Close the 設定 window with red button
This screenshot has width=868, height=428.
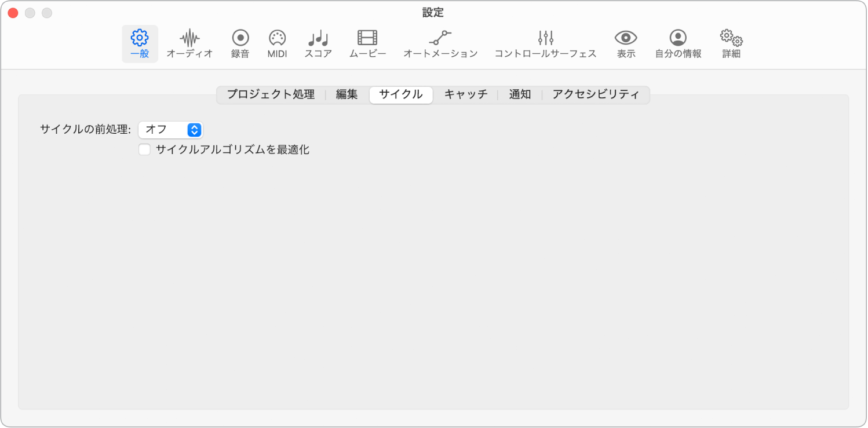coord(13,13)
